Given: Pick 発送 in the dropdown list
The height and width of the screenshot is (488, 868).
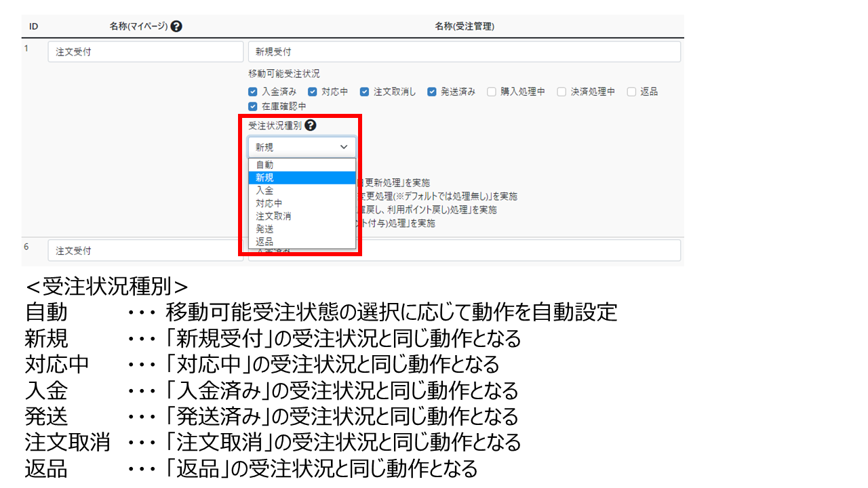Looking at the screenshot, I should (302, 229).
